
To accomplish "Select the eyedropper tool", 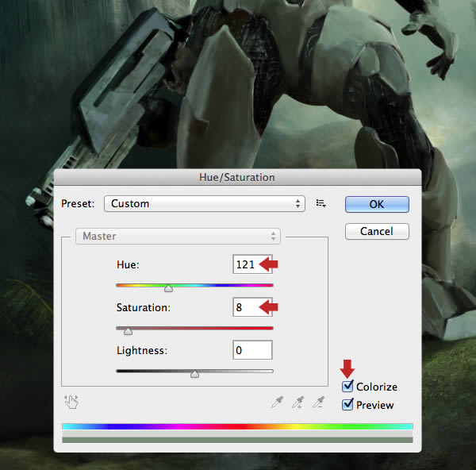I will coord(277,403).
